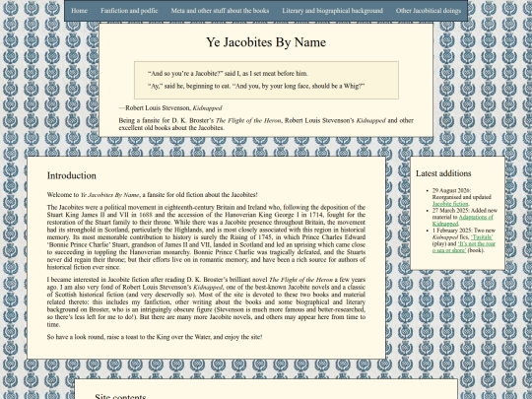Click the 1 February 2025 entry date
Image resolution: width=532 pixels, height=399 pixels.
pos(449,230)
